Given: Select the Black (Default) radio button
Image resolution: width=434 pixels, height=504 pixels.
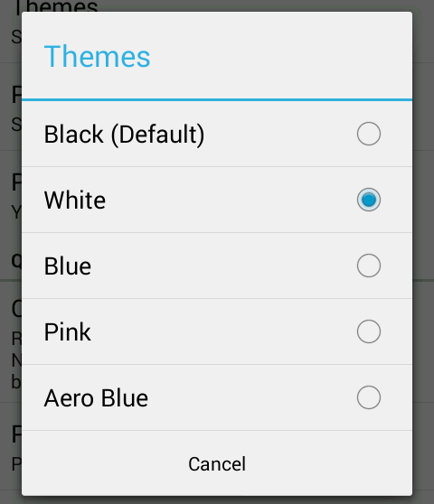Looking at the screenshot, I should coord(369,134).
